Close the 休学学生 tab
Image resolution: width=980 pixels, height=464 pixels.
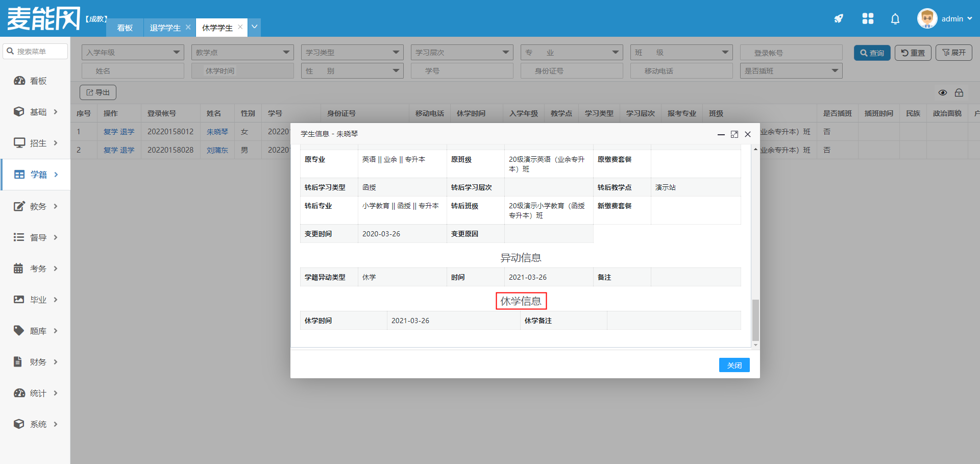[240, 27]
